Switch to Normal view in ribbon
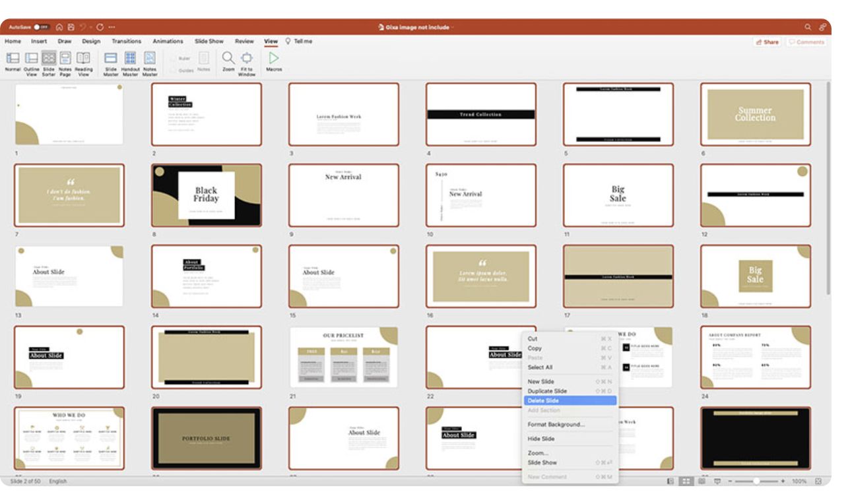 pyautogui.click(x=13, y=62)
